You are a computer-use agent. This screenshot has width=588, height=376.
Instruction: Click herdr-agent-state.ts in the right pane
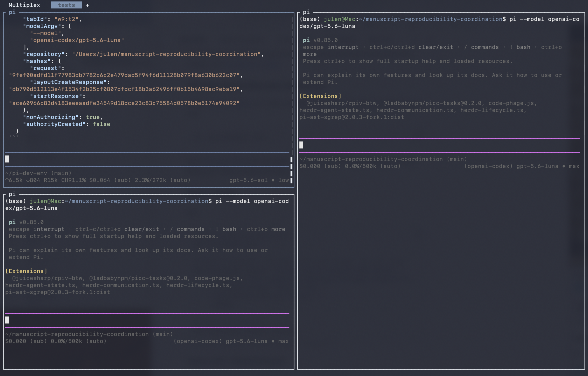334,110
